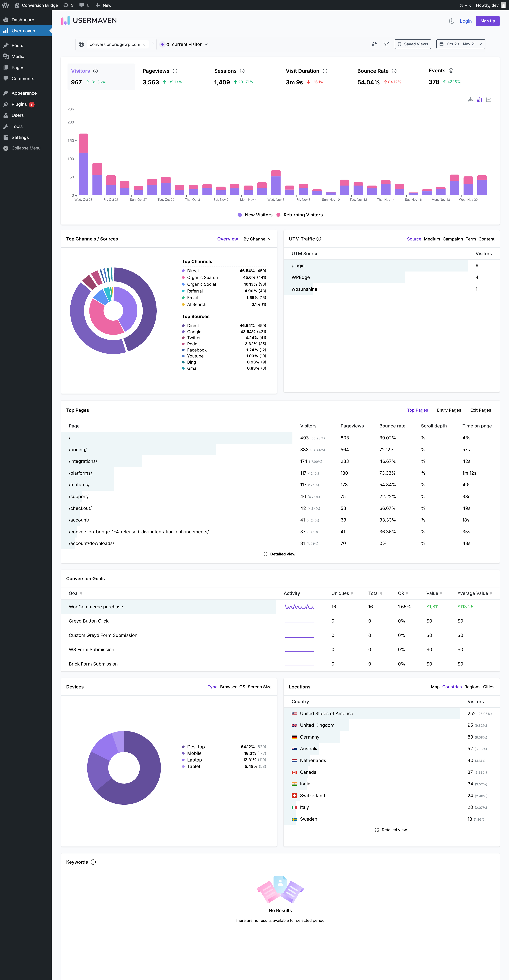Switch chart to bar view icon
Screen dimensions: 509x980
480,100
